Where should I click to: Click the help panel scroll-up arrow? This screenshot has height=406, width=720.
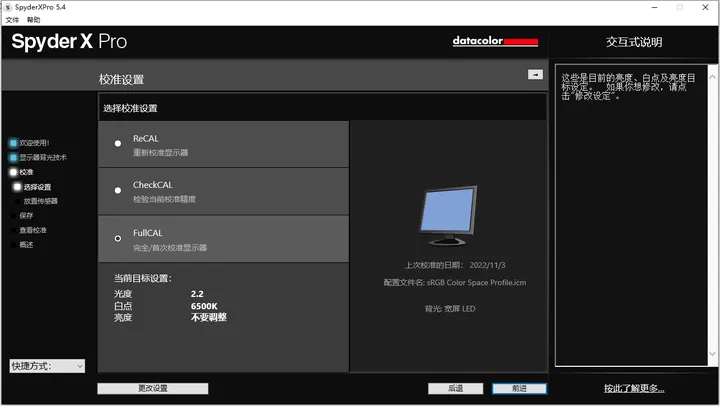click(x=712, y=77)
